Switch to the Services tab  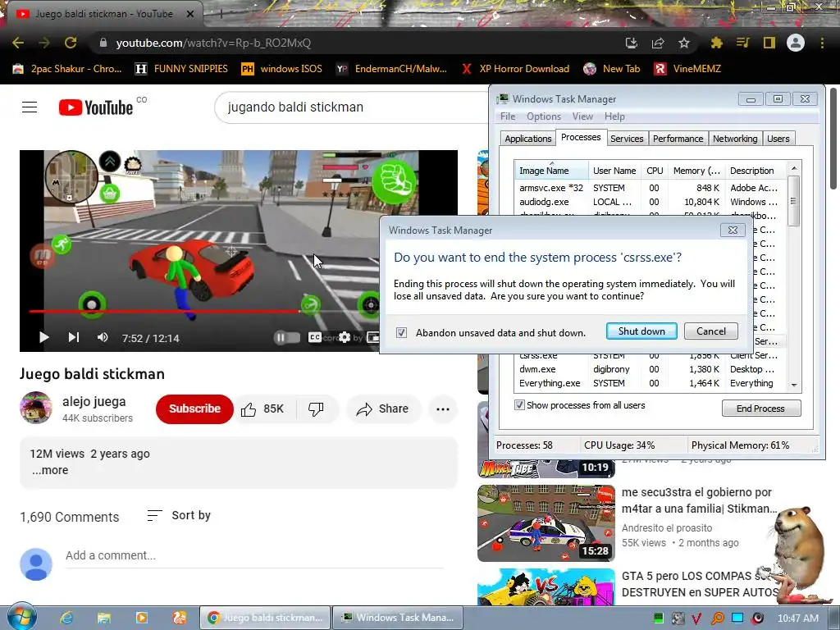tap(627, 138)
